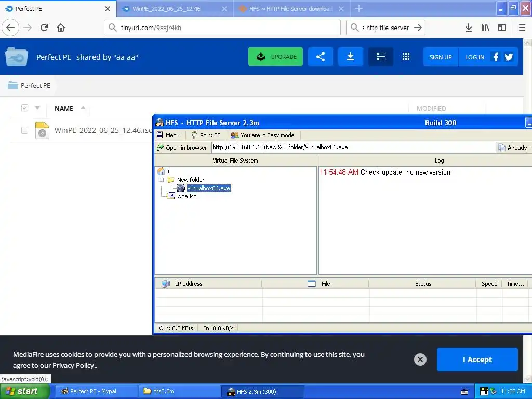Viewport: 532px width, 399px height.
Task: Select New folder in HFS tree
Action: pos(190,180)
